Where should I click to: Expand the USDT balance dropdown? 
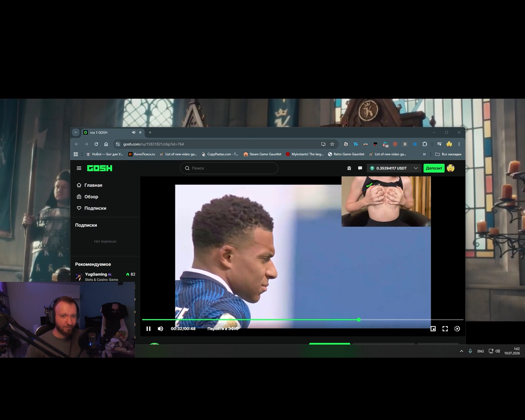(x=416, y=168)
